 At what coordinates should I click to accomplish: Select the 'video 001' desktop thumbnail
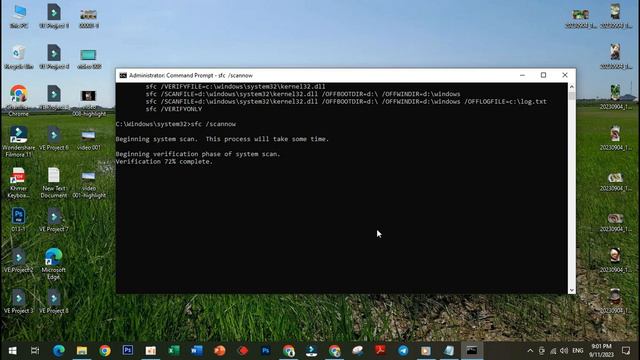(x=89, y=140)
